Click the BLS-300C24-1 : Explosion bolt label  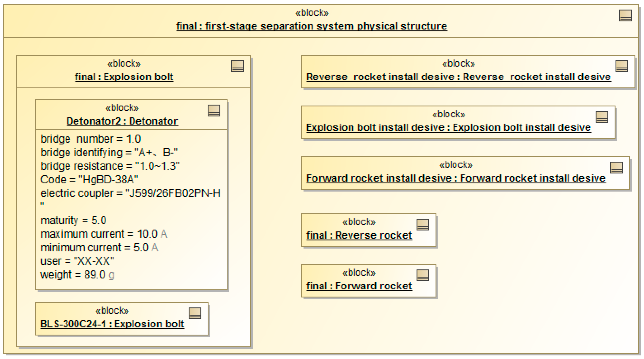[x=112, y=324]
